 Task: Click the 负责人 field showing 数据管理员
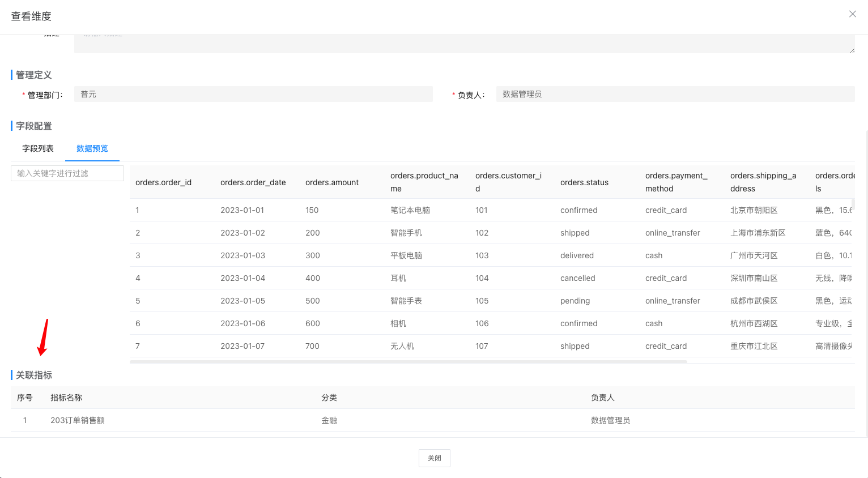(675, 94)
